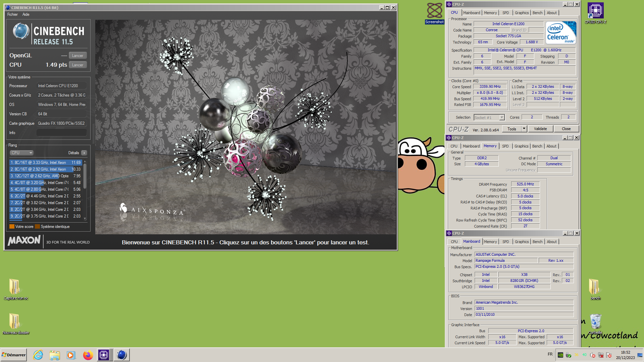Open Internet Explorer from the taskbar
Image resolution: width=644 pixels, height=362 pixels.
(x=38, y=355)
